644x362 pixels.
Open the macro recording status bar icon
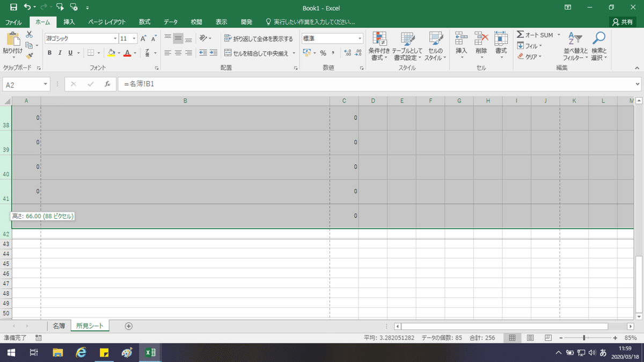tap(39, 338)
